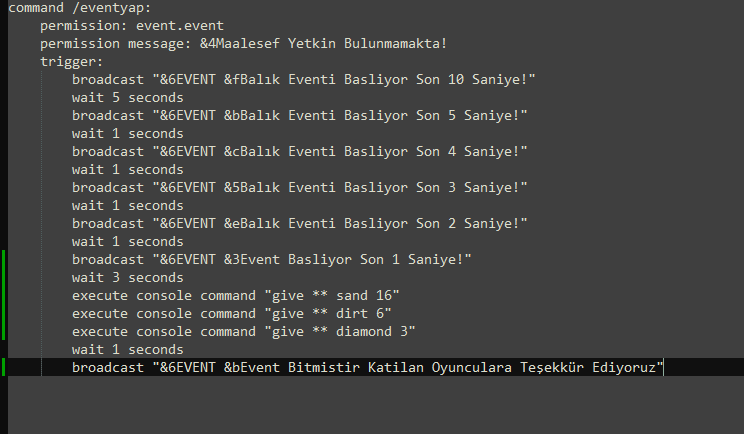Click broadcast line with 'Son 3 Saniye!'
The width and height of the screenshot is (744, 434).
pyautogui.click(x=300, y=188)
